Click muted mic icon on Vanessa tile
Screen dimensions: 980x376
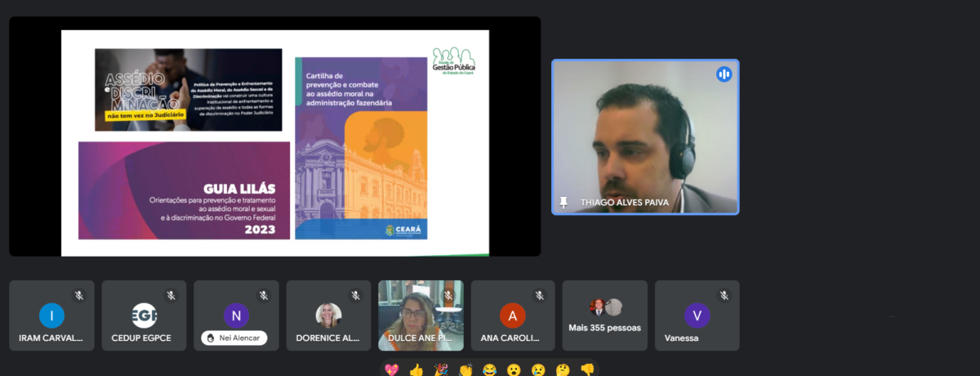tap(724, 295)
